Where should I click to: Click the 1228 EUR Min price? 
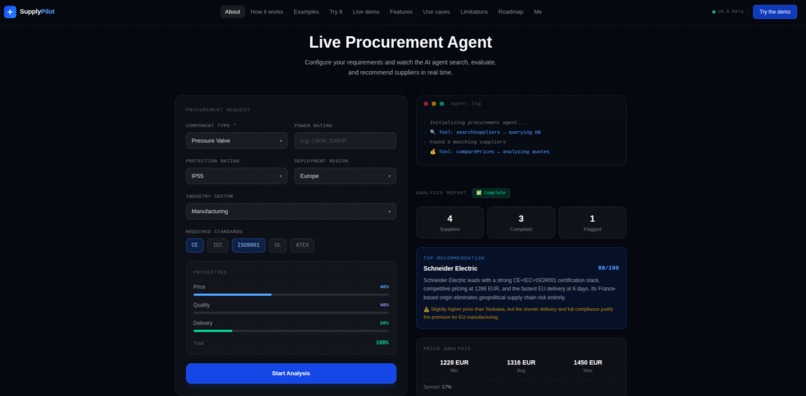[x=454, y=363]
